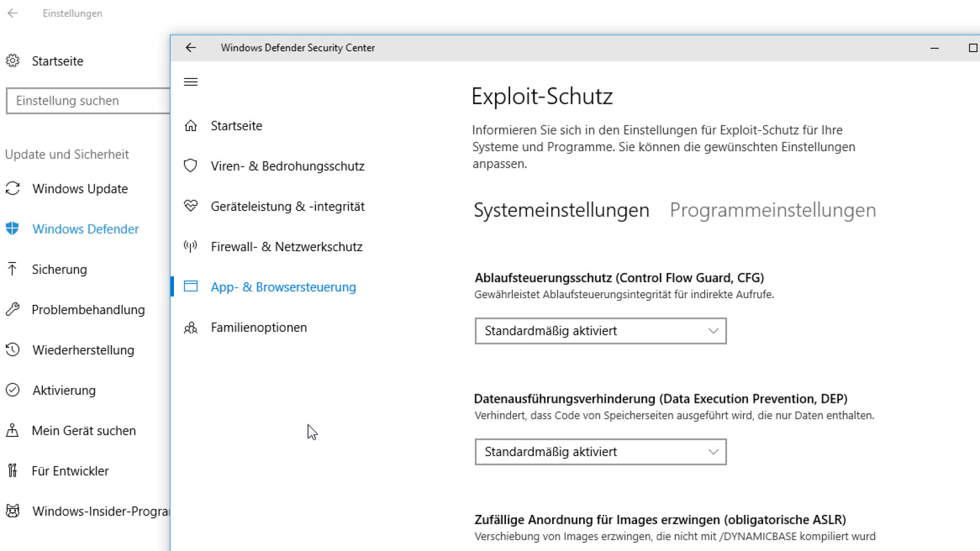Click the antenna icon for Firewall- & Netzwerkschutz
The image size is (980, 551).
tap(190, 247)
